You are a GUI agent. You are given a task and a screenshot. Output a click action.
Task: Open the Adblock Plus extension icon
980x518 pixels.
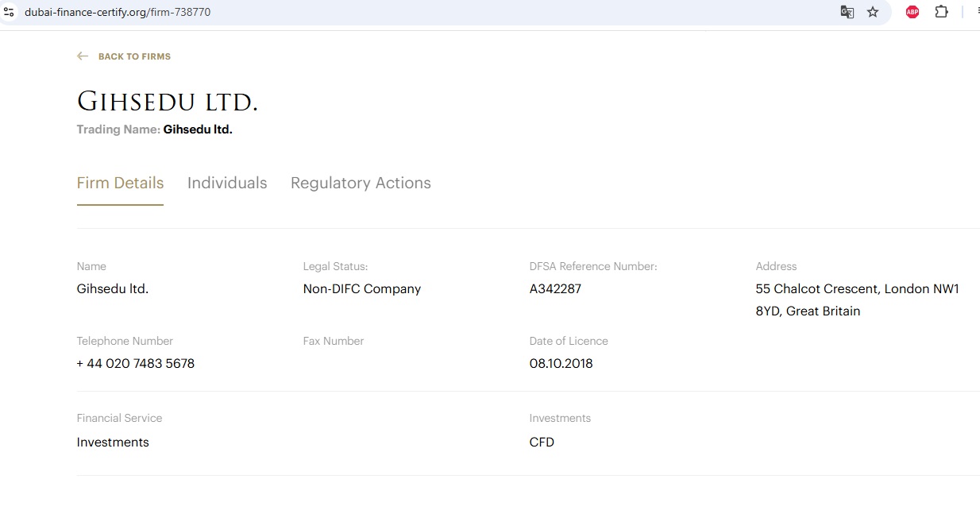point(912,12)
